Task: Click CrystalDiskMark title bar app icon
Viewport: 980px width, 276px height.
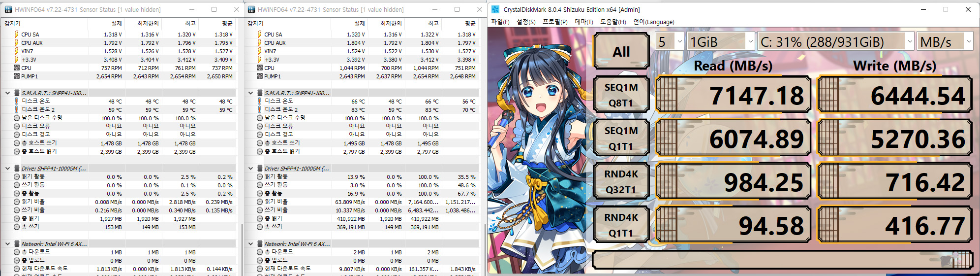Action: pos(495,9)
